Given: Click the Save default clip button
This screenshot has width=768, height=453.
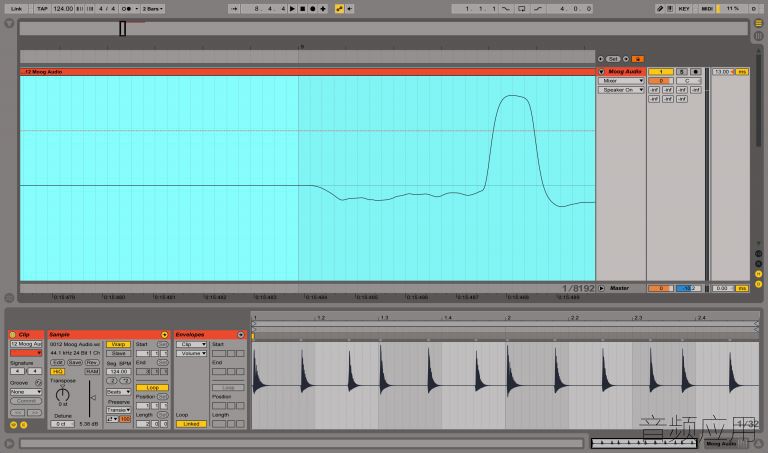Looking at the screenshot, I should (x=74, y=363).
